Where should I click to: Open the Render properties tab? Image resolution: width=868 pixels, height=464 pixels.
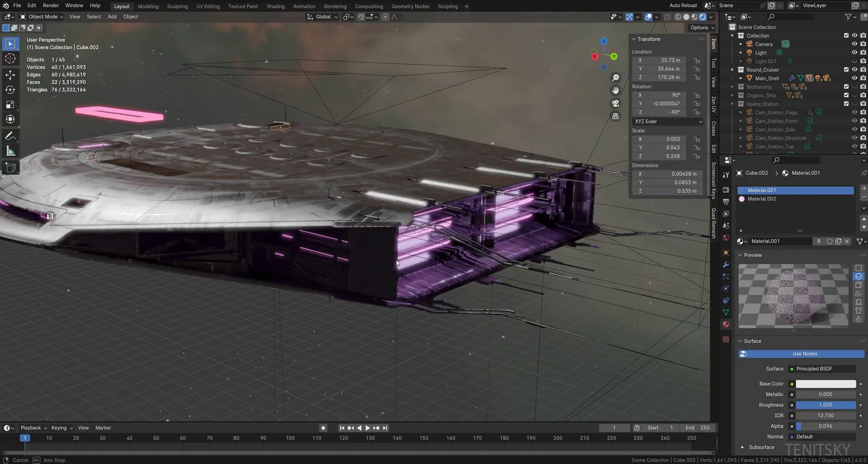(726, 189)
